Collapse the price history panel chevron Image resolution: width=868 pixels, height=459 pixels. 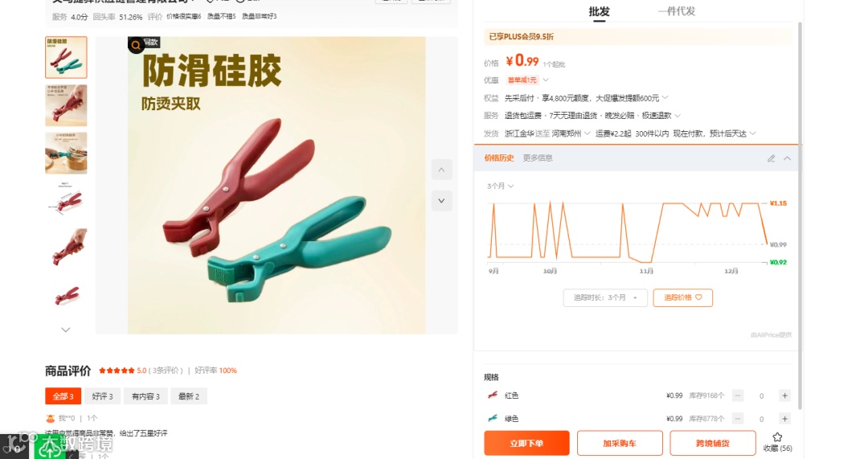click(787, 158)
